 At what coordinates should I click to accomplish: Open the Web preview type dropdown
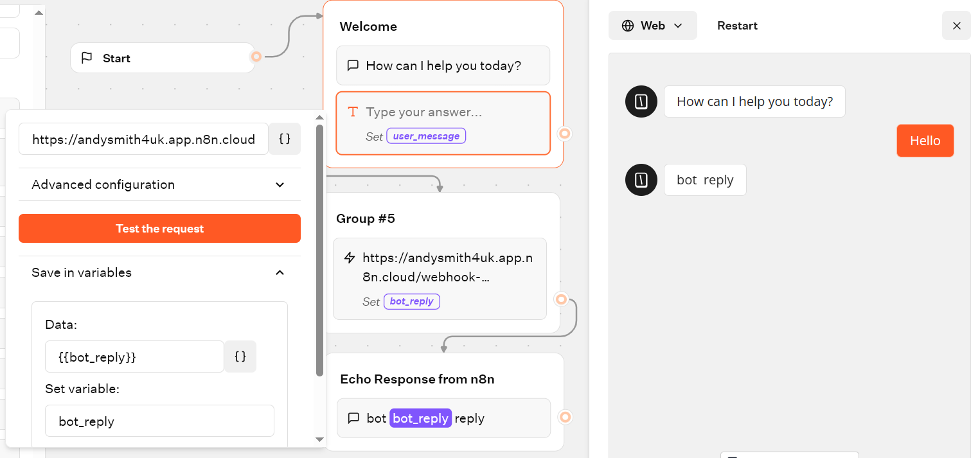tap(653, 26)
